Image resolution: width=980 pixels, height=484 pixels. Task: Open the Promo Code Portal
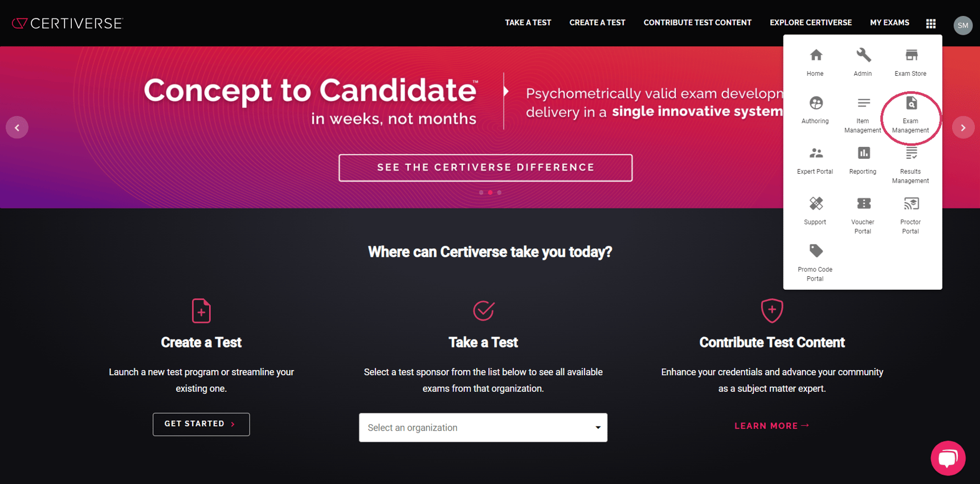coord(815,252)
